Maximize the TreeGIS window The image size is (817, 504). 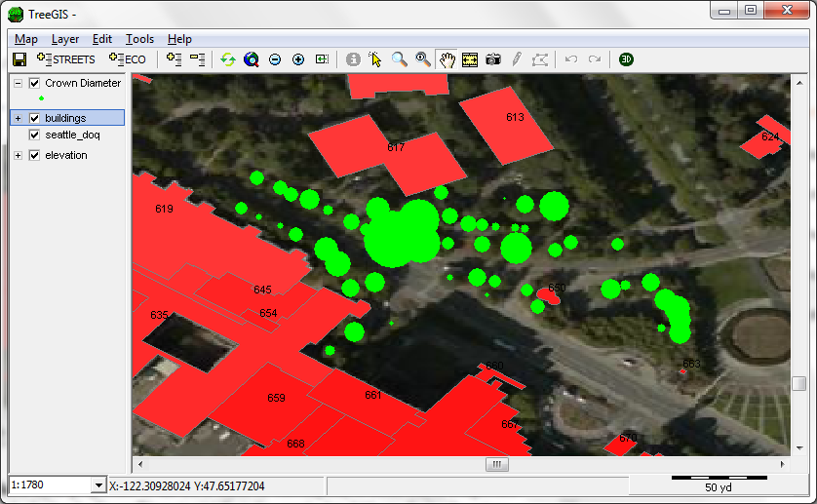[x=751, y=11]
